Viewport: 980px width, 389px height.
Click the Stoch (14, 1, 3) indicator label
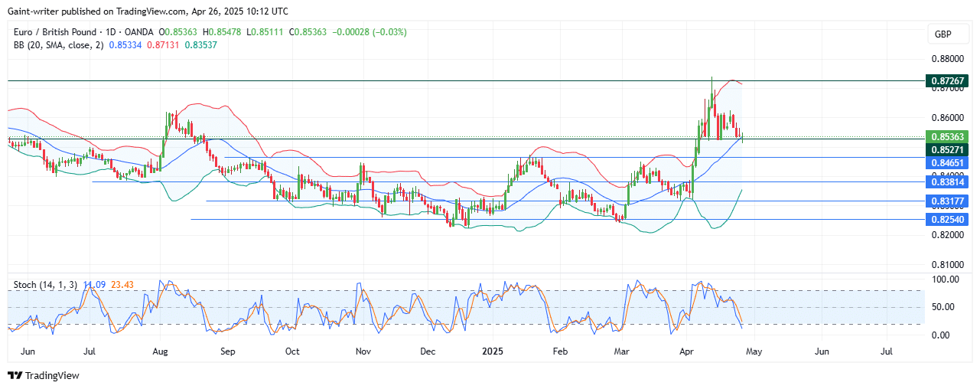pos(46,285)
